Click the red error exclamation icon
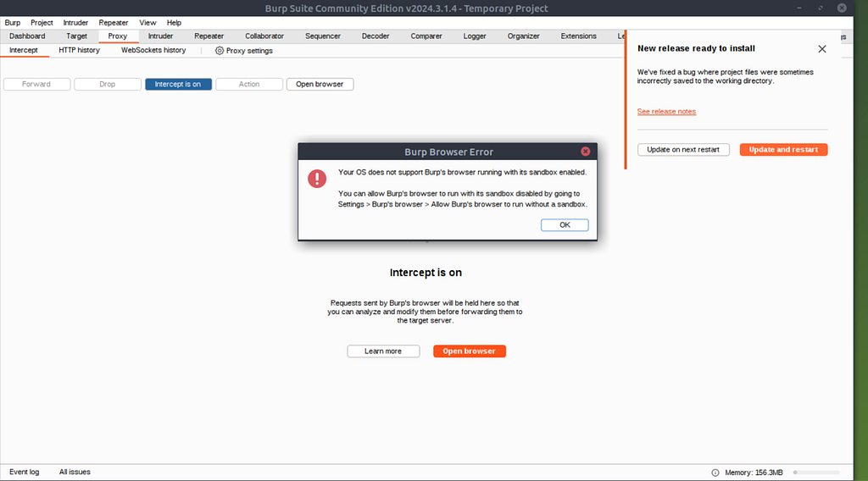This screenshot has height=481, width=868. click(x=317, y=179)
